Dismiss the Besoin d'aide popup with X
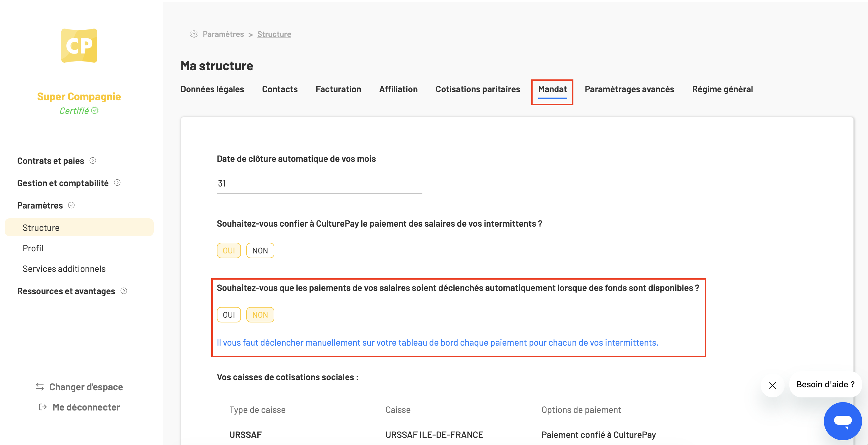This screenshot has height=445, width=868. click(773, 385)
